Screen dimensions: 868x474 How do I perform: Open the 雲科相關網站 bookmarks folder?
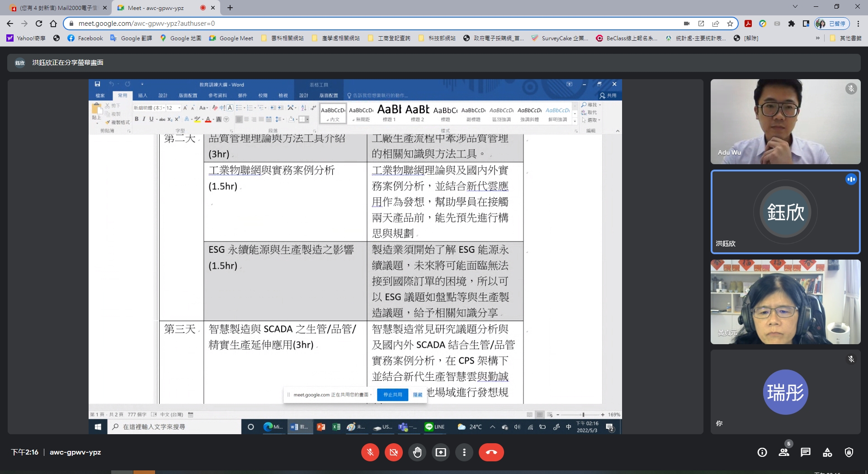[x=283, y=38]
